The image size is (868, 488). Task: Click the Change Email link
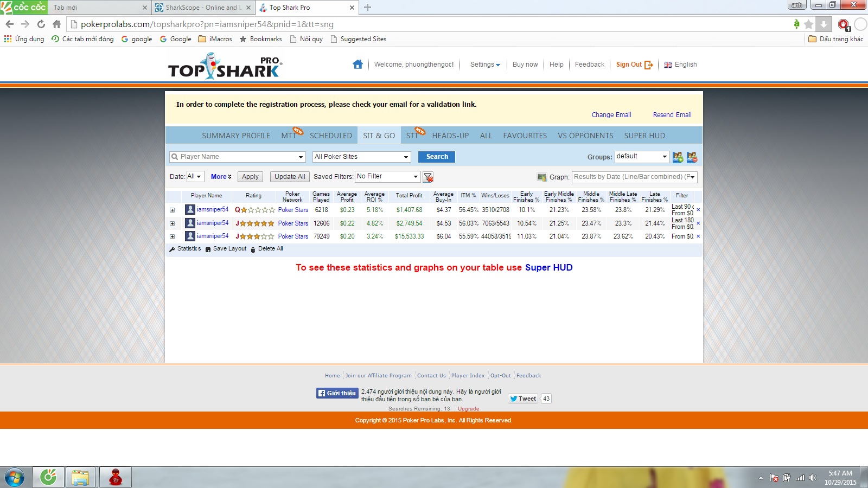click(x=611, y=115)
